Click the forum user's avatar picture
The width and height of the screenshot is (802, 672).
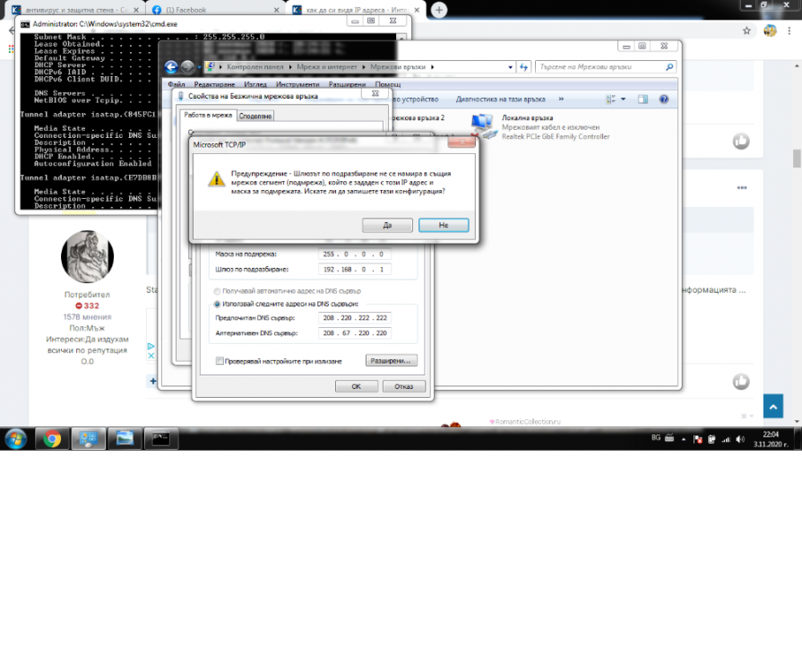click(x=88, y=257)
